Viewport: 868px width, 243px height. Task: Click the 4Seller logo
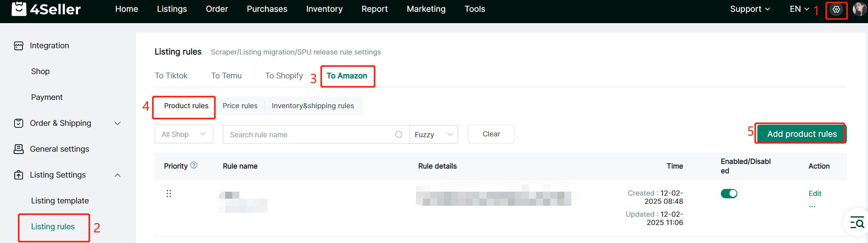46,9
